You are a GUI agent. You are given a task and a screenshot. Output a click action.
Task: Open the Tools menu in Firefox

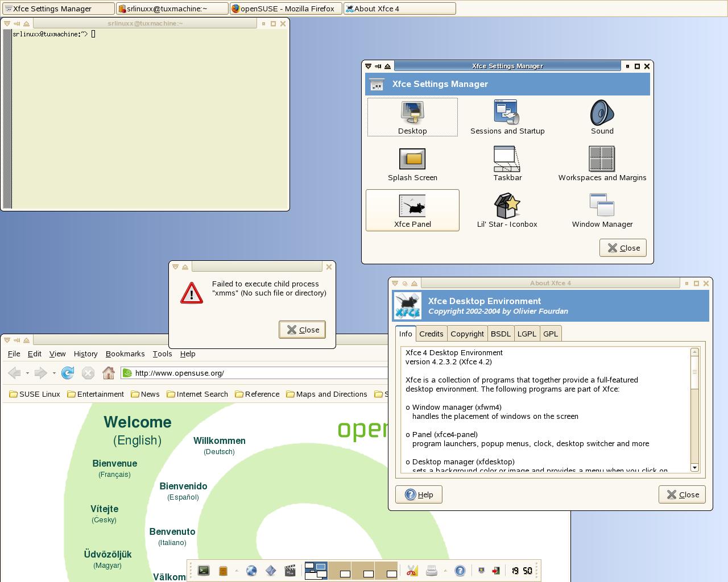162,354
